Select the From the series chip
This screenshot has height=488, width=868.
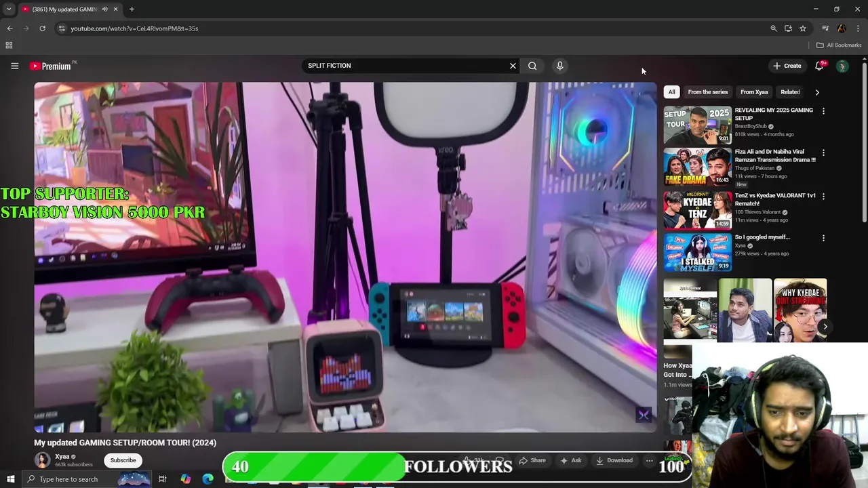click(x=707, y=92)
